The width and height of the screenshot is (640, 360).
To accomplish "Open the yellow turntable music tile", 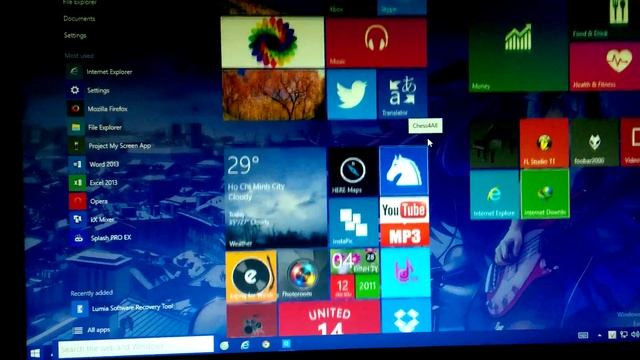I will [251, 276].
